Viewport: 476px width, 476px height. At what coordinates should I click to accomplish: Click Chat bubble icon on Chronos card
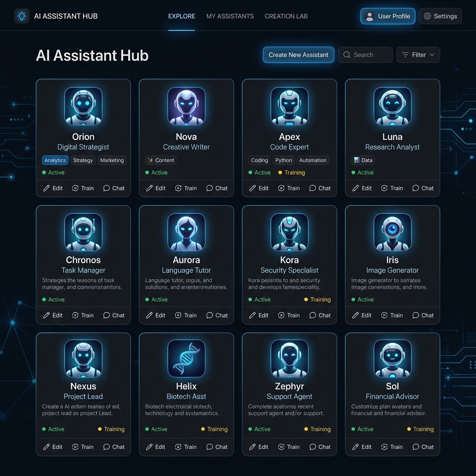click(106, 315)
